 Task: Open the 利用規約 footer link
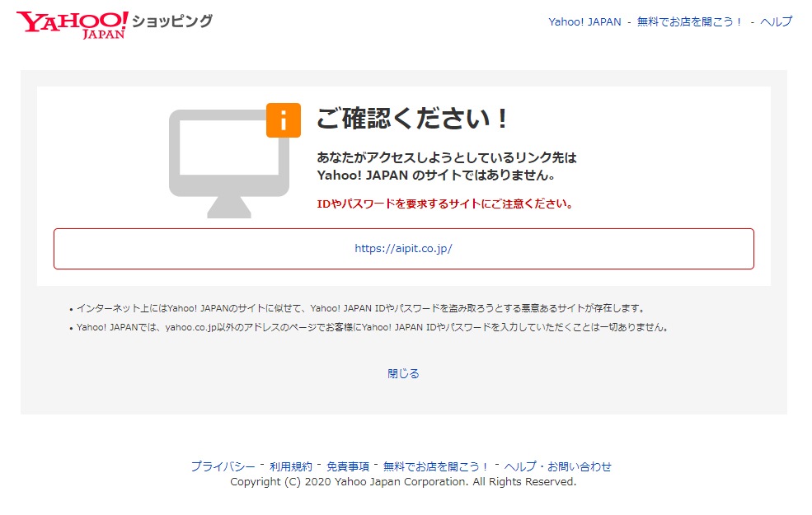click(x=291, y=466)
